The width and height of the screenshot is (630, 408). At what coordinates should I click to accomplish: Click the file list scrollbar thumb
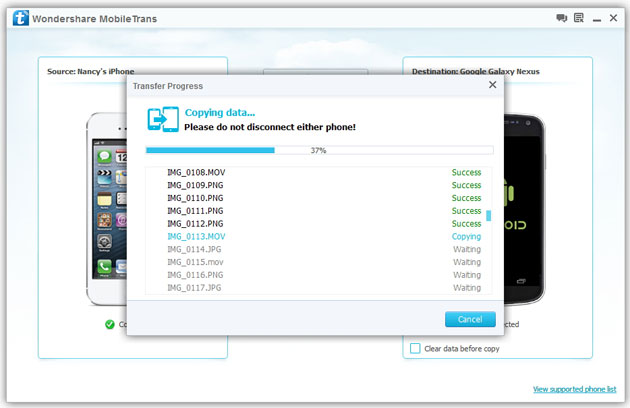[x=489, y=216]
